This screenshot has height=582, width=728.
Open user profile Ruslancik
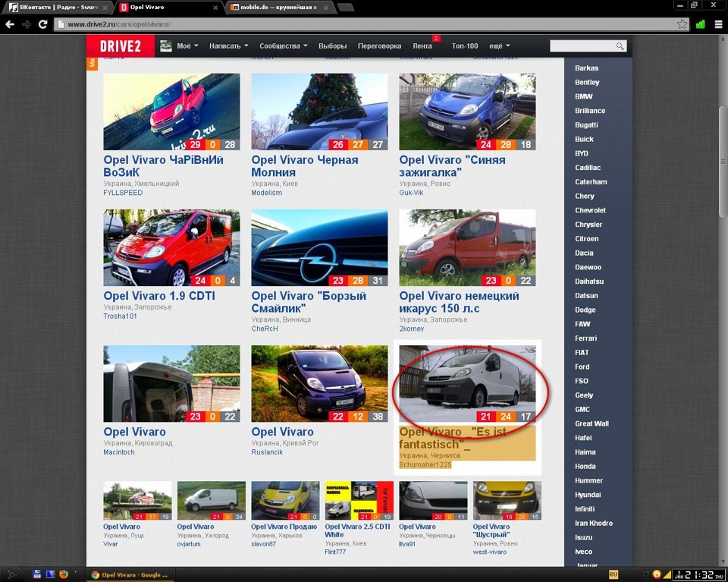(x=267, y=452)
